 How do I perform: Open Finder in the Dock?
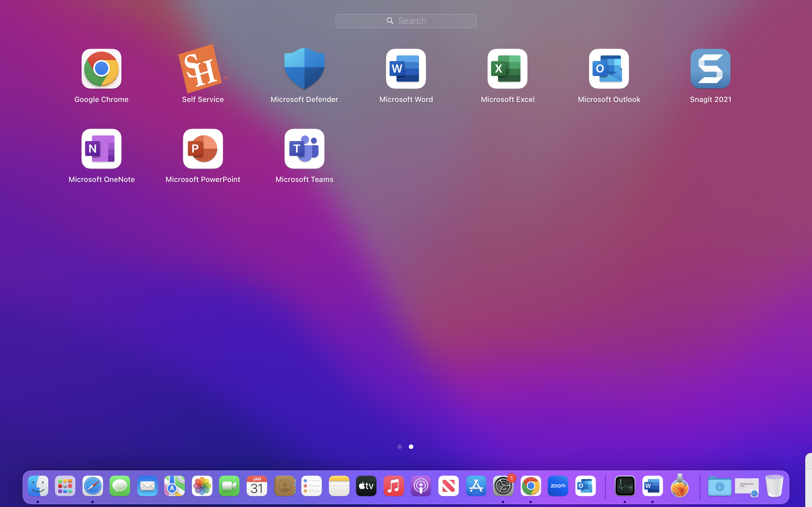coord(38,486)
